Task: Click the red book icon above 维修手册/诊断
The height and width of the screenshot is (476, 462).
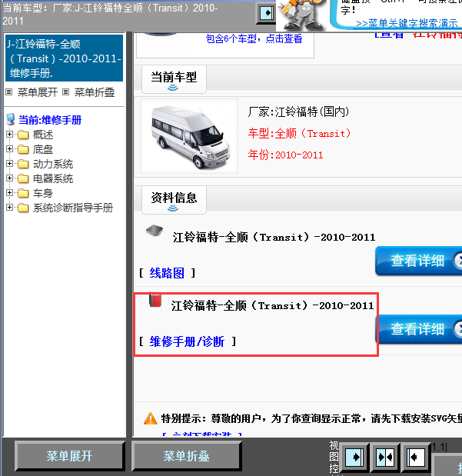Action: point(155,300)
